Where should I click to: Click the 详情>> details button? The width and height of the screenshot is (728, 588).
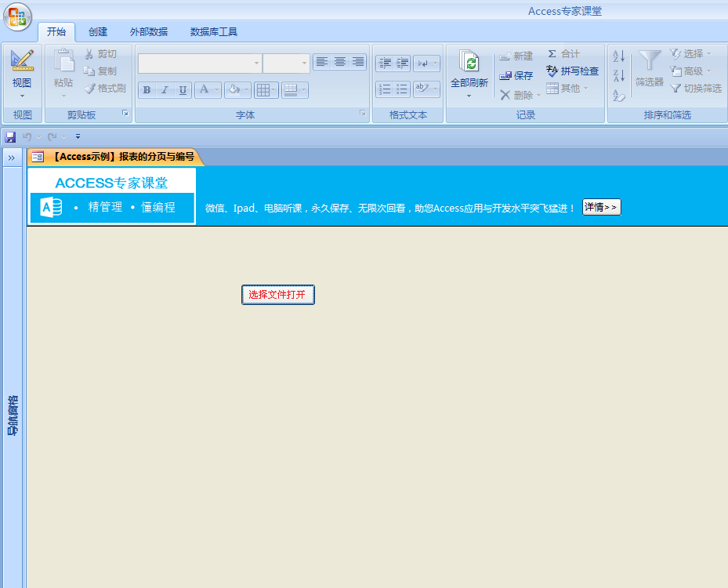(x=601, y=207)
